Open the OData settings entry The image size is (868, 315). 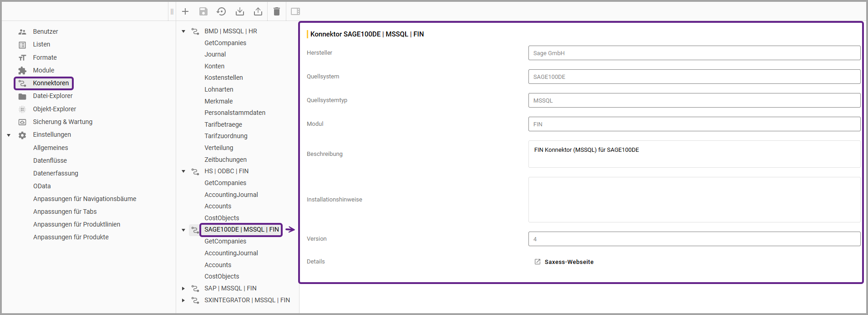42,186
